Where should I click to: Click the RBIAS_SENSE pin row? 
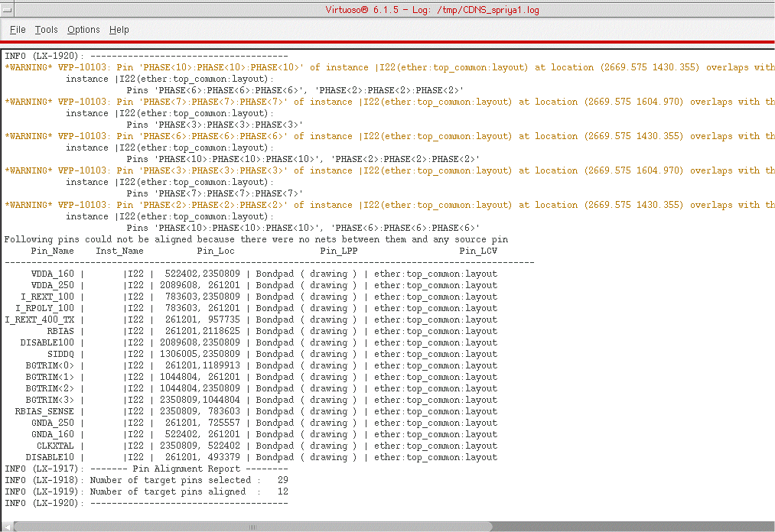pos(251,411)
